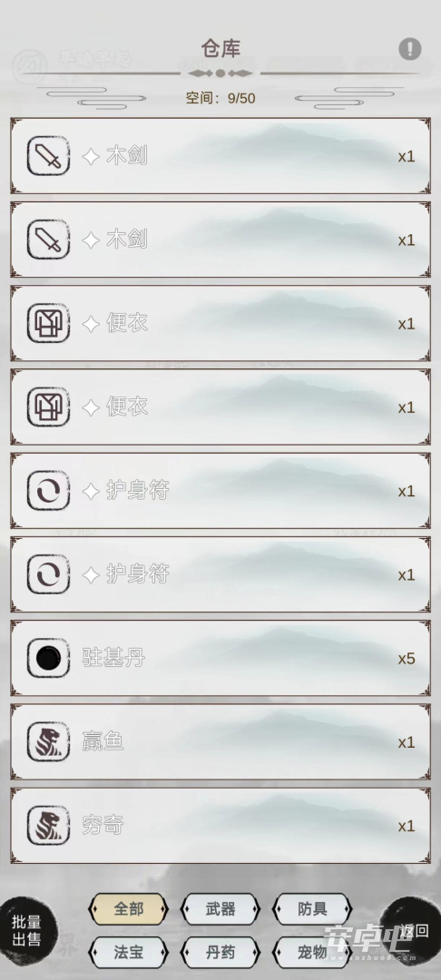Tap the info exclamation icon

tap(410, 49)
